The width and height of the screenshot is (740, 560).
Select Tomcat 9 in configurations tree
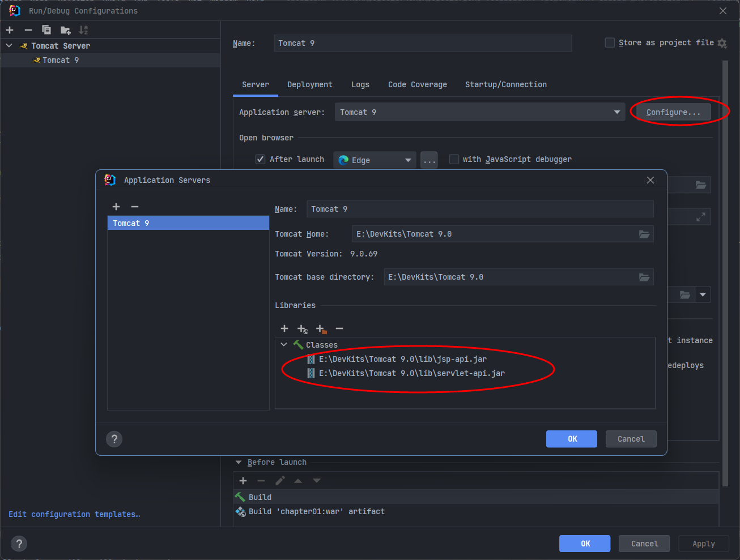tap(110, 60)
